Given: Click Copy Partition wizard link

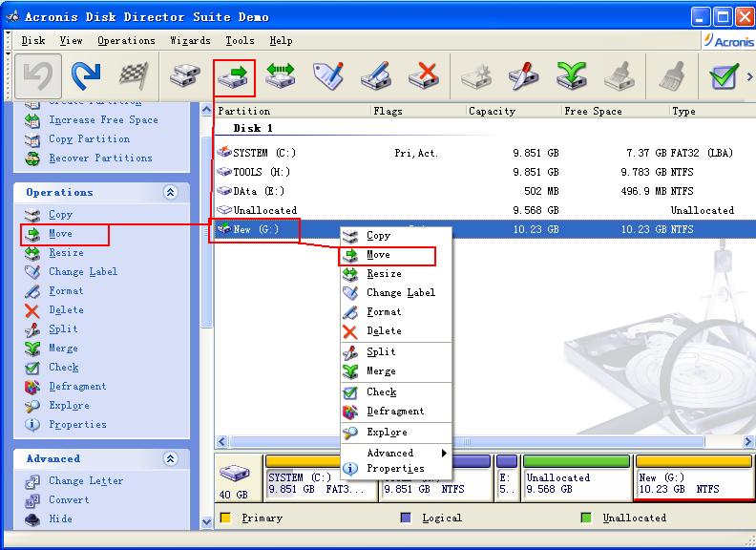Looking at the screenshot, I should pos(89,139).
